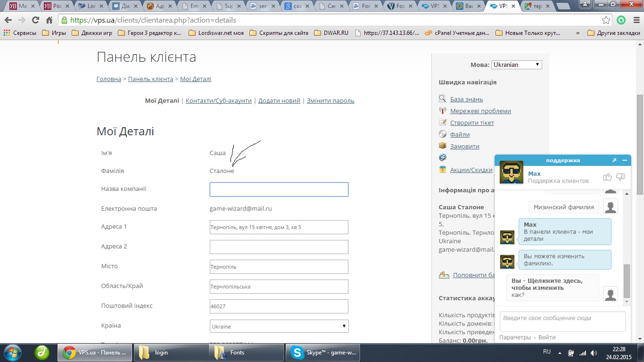Click the chat Параметры link

point(515,337)
